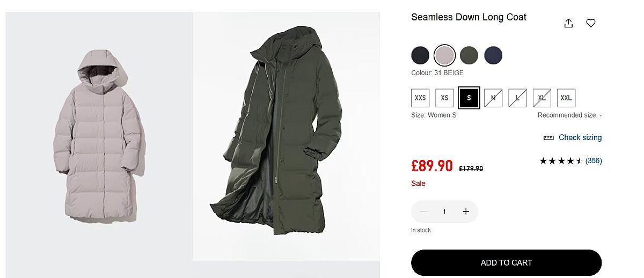Click the quantity number field
Image resolution: width=644 pixels, height=278 pixels.
(x=444, y=211)
